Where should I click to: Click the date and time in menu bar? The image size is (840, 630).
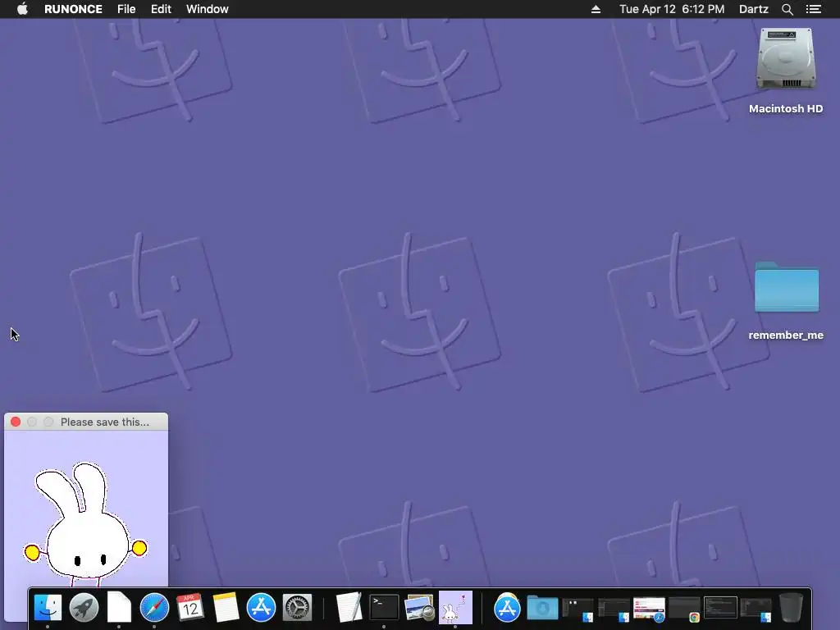672,9
